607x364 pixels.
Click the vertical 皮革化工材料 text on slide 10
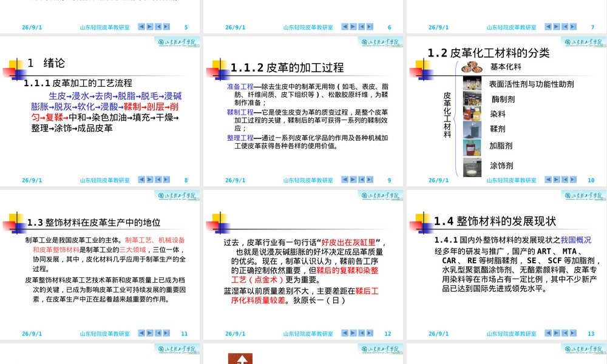[x=447, y=115]
